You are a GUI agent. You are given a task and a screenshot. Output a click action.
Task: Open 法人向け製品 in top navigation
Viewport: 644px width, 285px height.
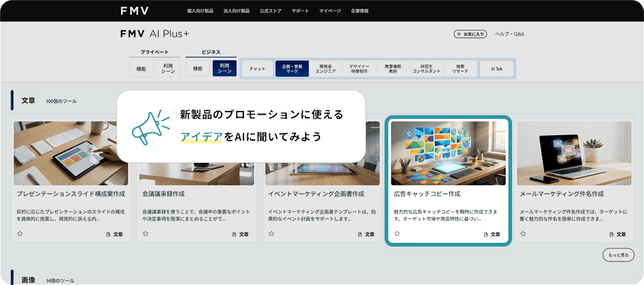(237, 11)
